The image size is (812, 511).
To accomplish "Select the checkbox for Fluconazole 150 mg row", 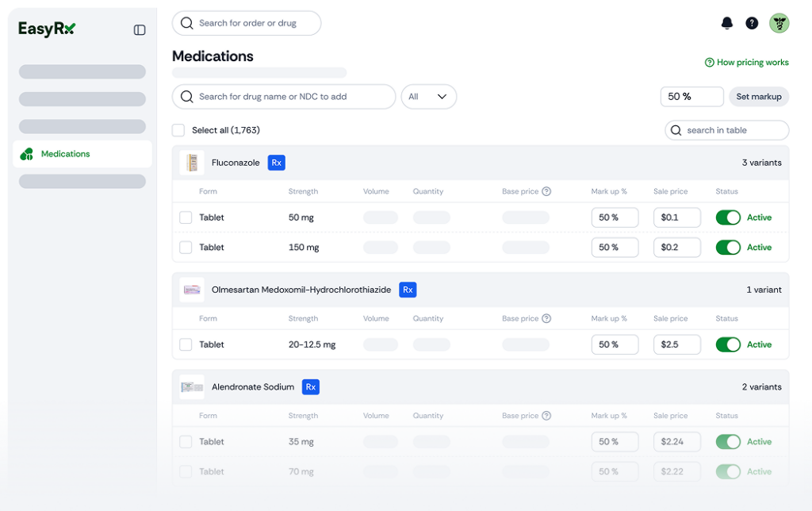I will [185, 247].
